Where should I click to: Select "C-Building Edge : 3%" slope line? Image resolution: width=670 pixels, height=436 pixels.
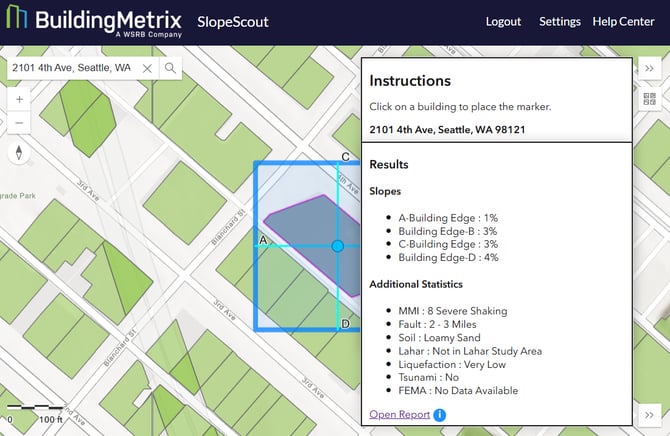[448, 244]
